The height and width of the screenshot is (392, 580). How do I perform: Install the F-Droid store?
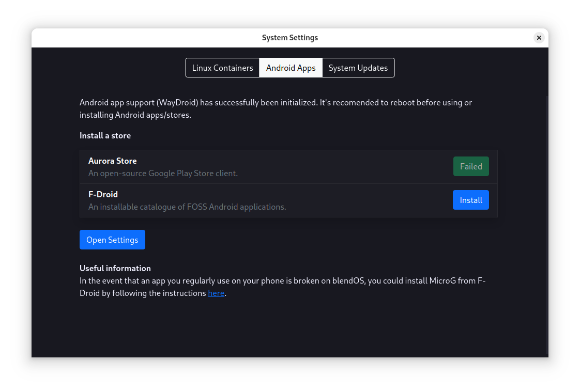click(x=471, y=200)
